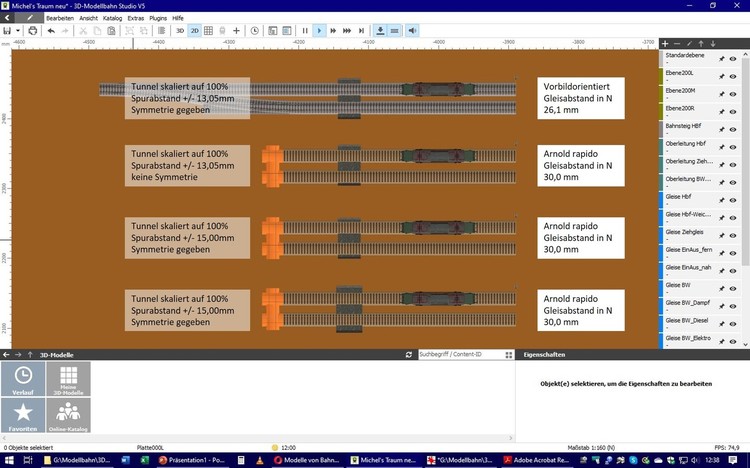Move layer up with the arrow icon
Screen dimensions: 750x468
701,44
